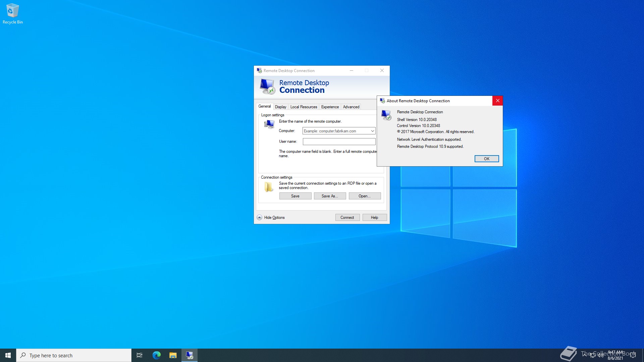Click the Remote Desktop logo in the About dialog
This screenshot has height=362, width=644.
pyautogui.click(x=386, y=115)
